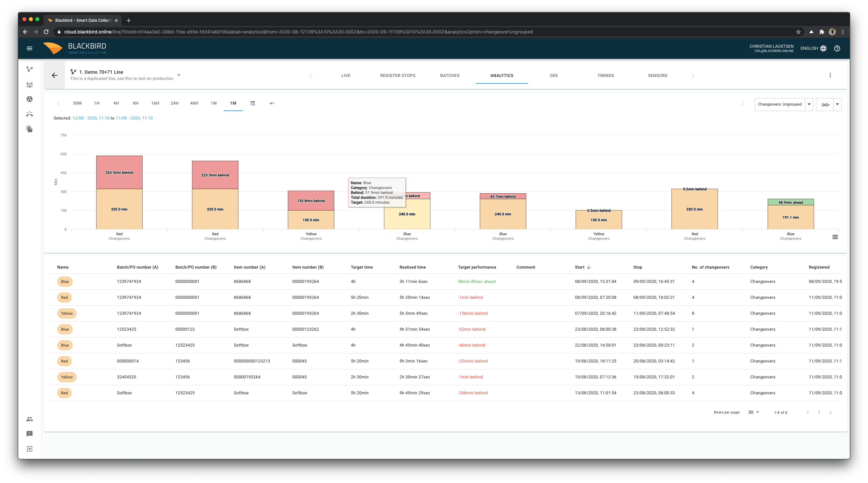The width and height of the screenshot is (868, 483).
Task: Open the sensors antenna sidebar icon
Action: (30, 84)
